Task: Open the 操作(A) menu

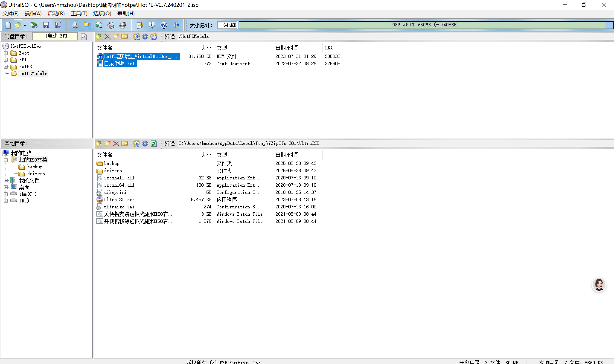Action: pyautogui.click(x=33, y=13)
